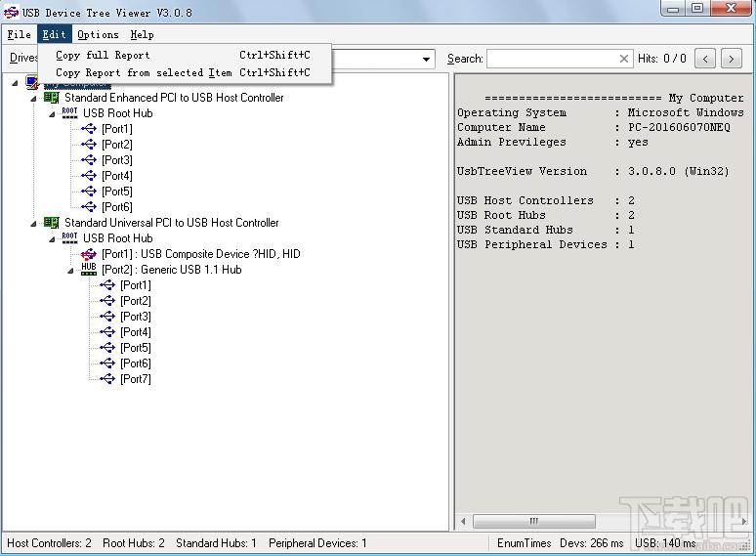Open the Help menu
The height and width of the screenshot is (556, 756).
142,34
